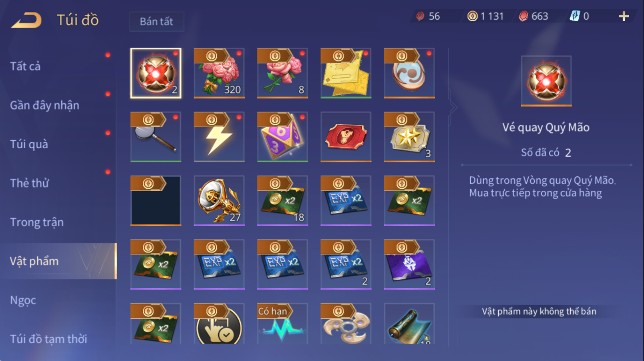Select the gold star badge item
The image size is (644, 361).
coord(409,137)
